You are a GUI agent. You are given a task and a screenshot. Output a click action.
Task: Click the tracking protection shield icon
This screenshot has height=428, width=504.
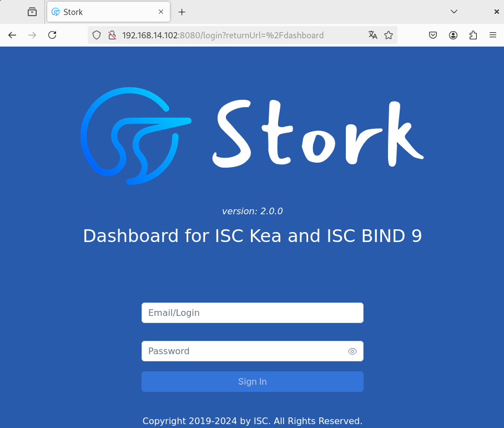pos(97,34)
